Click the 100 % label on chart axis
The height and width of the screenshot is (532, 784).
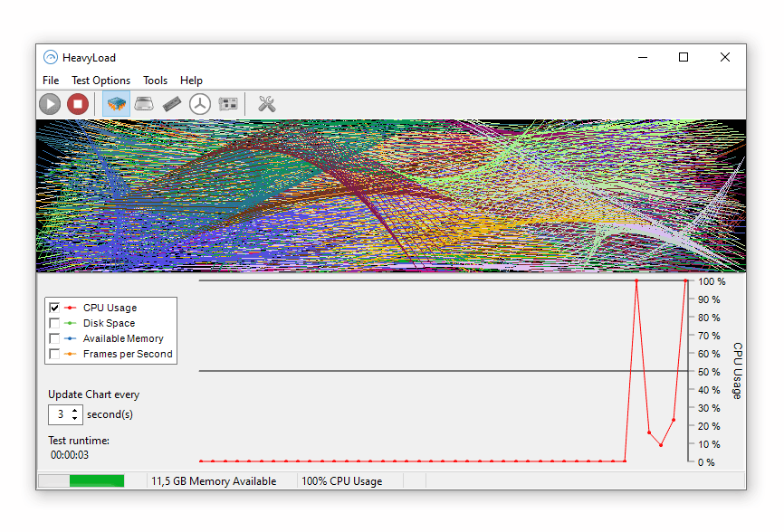(712, 281)
